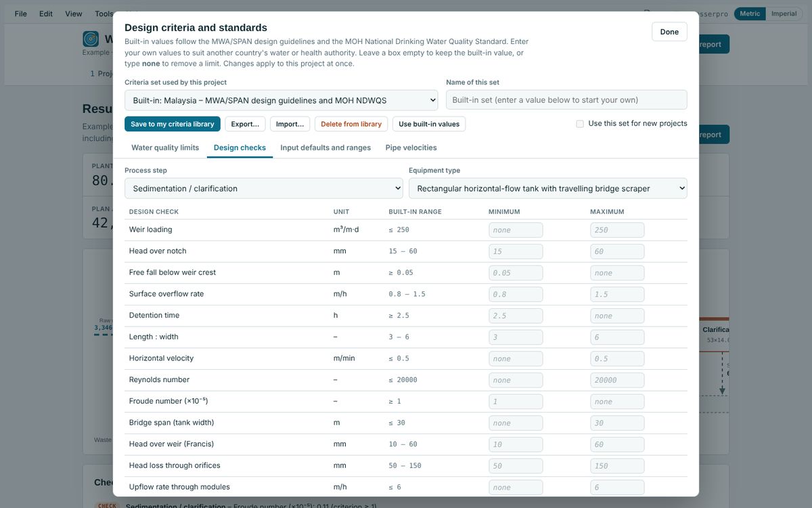Open the Equipment type dropdown

[547, 188]
